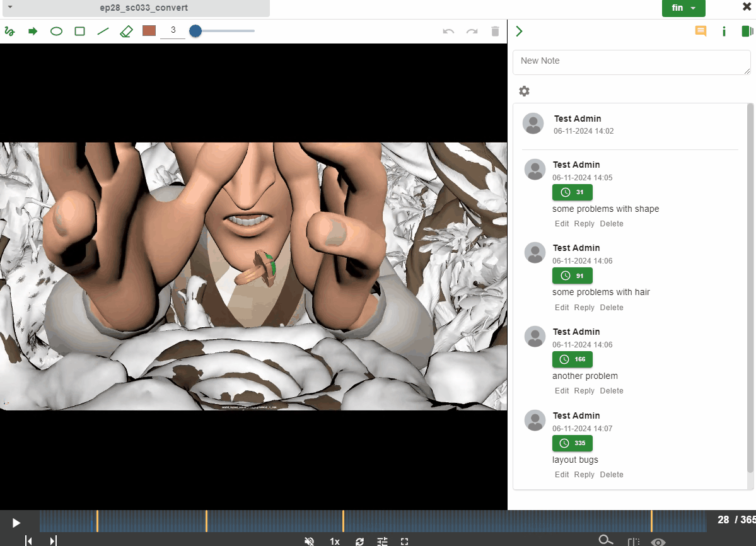Click the undo arrow in toolbar
The image size is (756, 546).
tap(448, 31)
